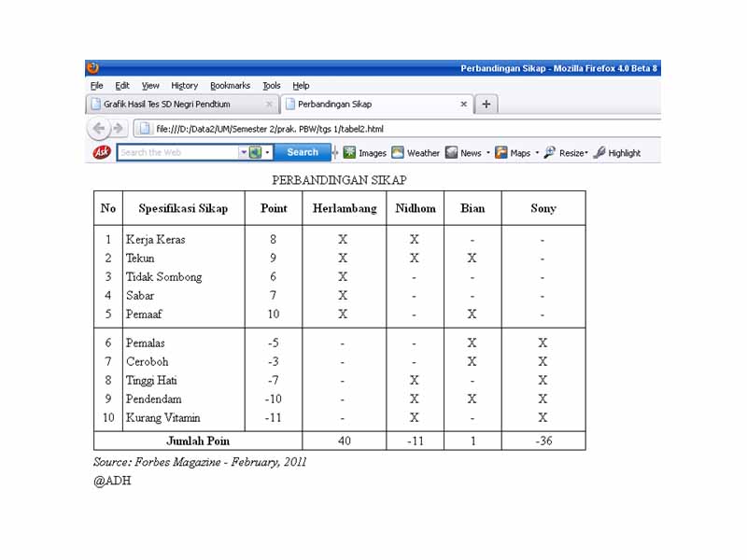Click the Ceroboh row label
The height and width of the screenshot is (560, 747).
148,361
